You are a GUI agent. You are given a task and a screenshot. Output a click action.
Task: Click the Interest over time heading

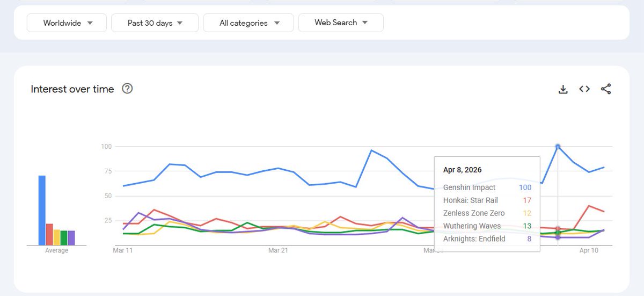tap(72, 89)
